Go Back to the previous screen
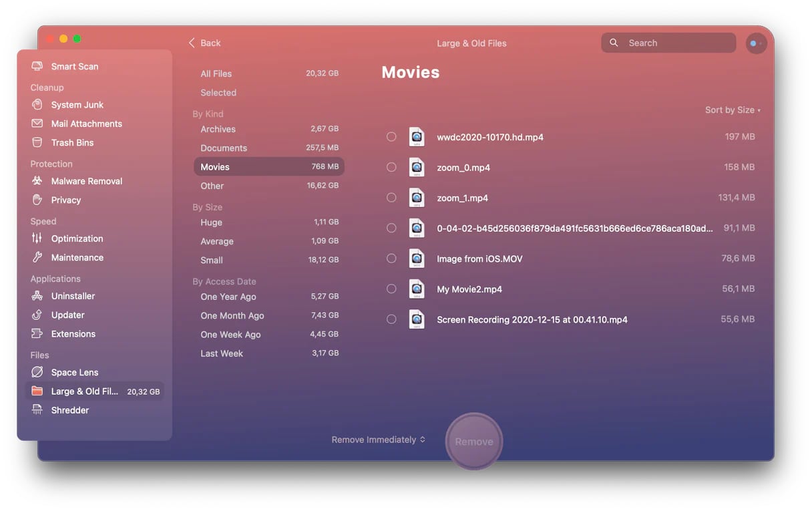812x511 pixels. 204,43
